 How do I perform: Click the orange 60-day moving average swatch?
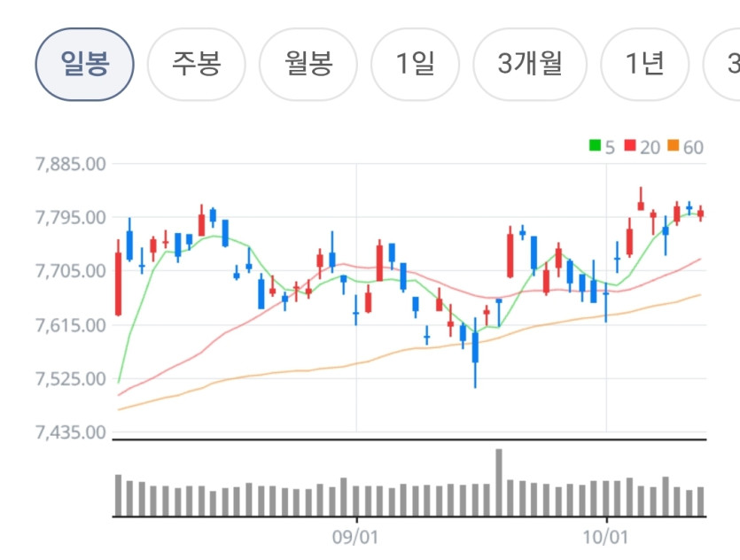674,145
